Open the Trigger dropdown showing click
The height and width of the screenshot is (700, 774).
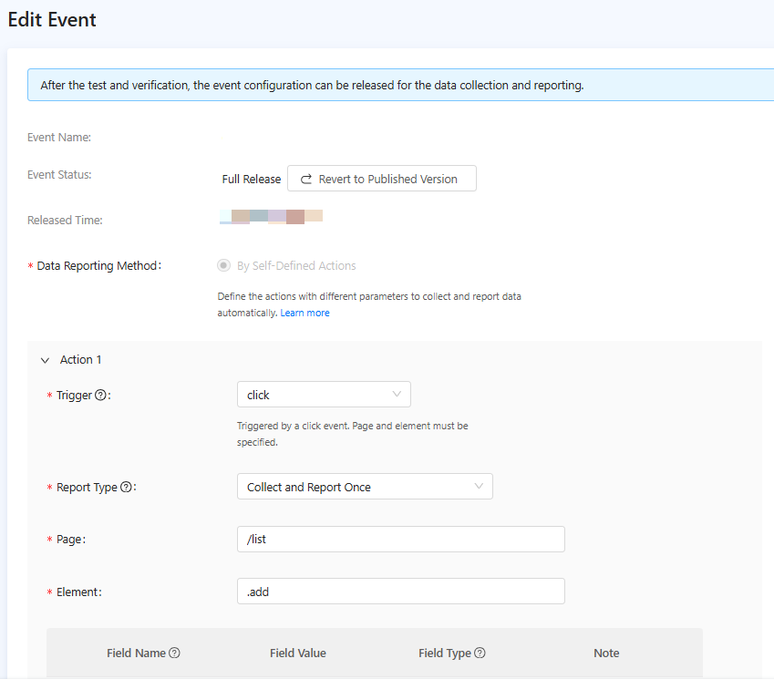[324, 395]
